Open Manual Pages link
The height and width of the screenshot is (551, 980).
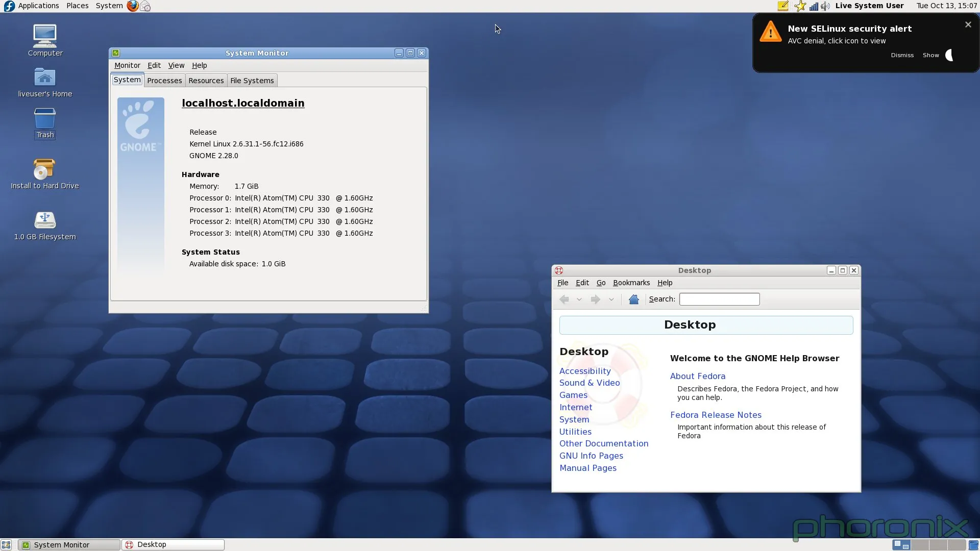tap(588, 468)
